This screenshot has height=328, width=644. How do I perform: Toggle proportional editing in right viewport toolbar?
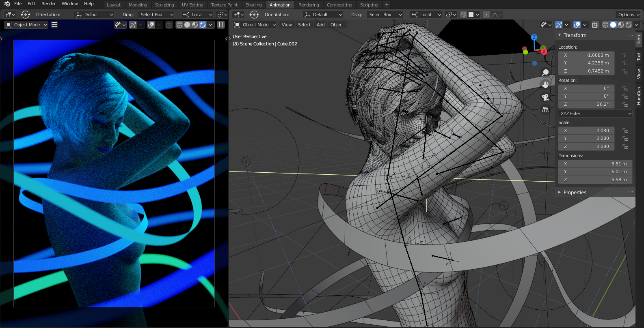tap(486, 15)
